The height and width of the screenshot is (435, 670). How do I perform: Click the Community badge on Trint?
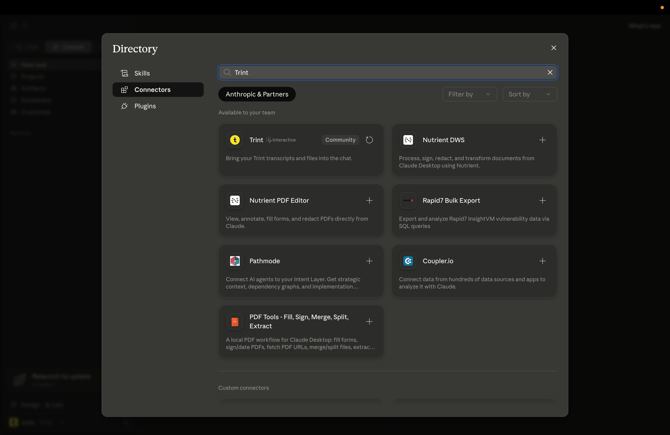tap(340, 140)
